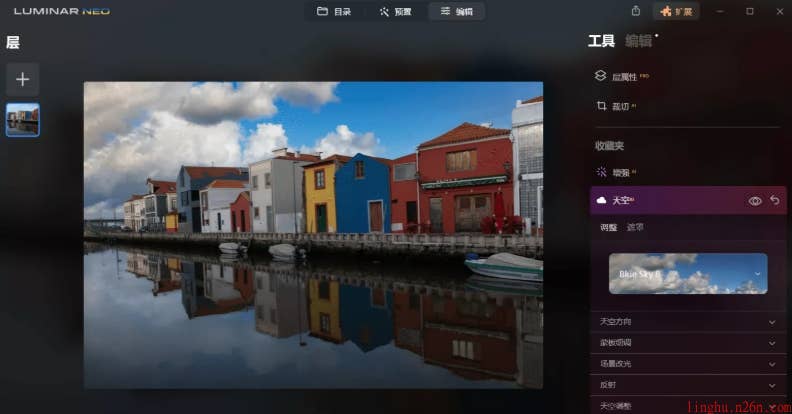Click the add new layer plus button
The height and width of the screenshot is (414, 792).
click(22, 79)
